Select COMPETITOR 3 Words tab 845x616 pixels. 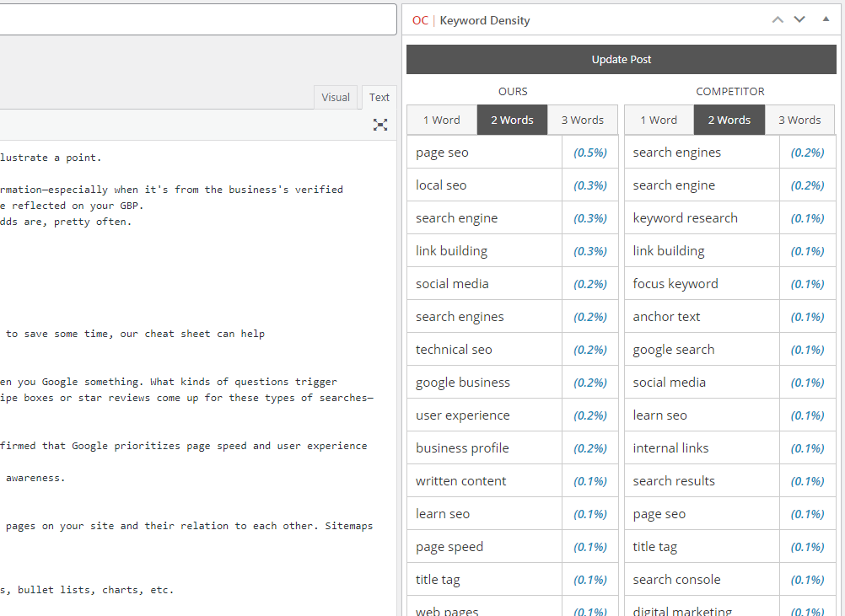pos(799,120)
